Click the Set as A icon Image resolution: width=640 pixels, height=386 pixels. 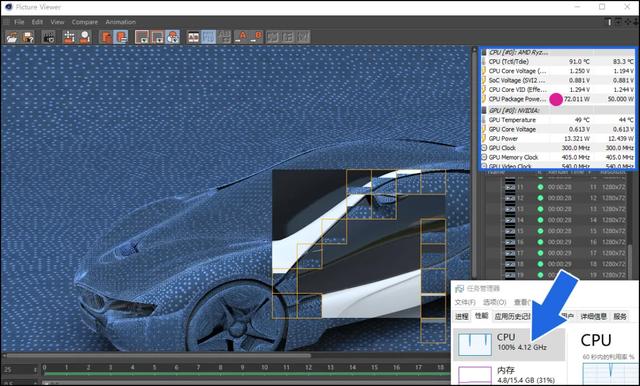pos(242,37)
